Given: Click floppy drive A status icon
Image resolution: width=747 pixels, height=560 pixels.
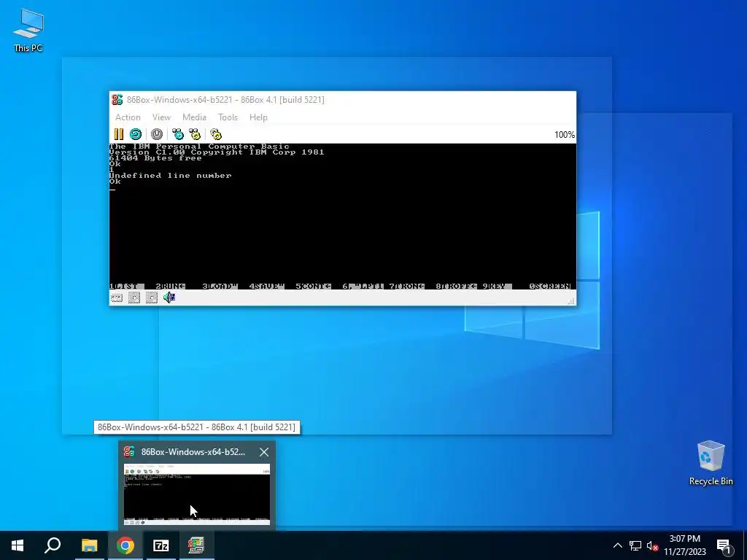Looking at the screenshot, I should pyautogui.click(x=134, y=298).
